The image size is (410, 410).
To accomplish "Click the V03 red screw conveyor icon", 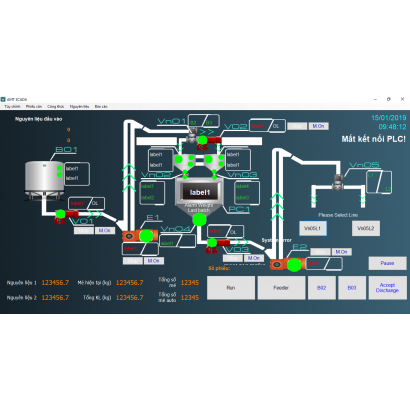I will [218, 245].
